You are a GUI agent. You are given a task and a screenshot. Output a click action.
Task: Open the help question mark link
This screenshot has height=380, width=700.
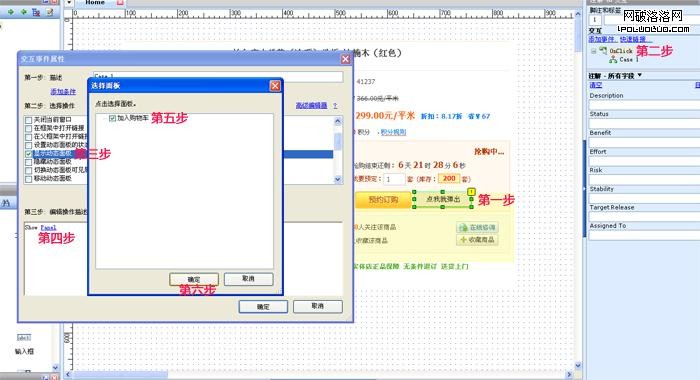click(335, 105)
